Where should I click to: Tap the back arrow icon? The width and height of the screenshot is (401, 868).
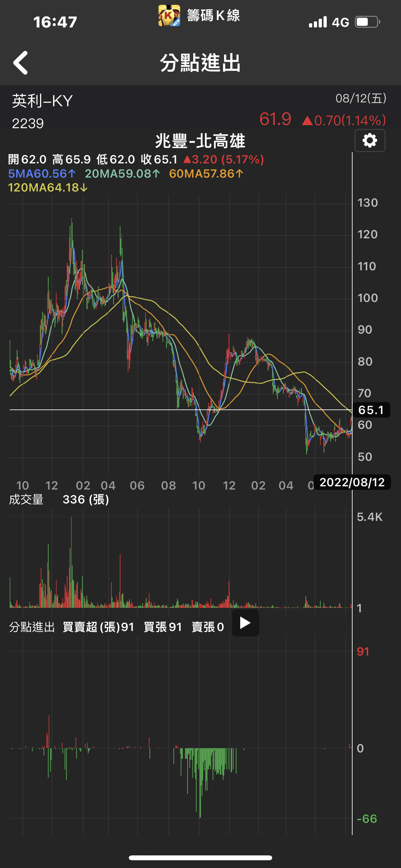21,63
